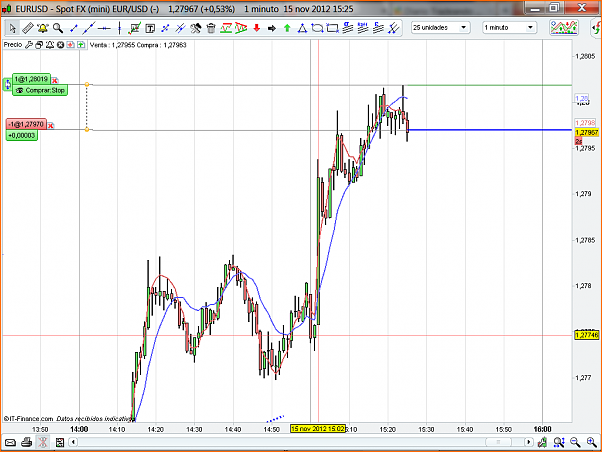This screenshot has width=602, height=452.
Task: Pick the text annotation tool
Action: (150, 28)
